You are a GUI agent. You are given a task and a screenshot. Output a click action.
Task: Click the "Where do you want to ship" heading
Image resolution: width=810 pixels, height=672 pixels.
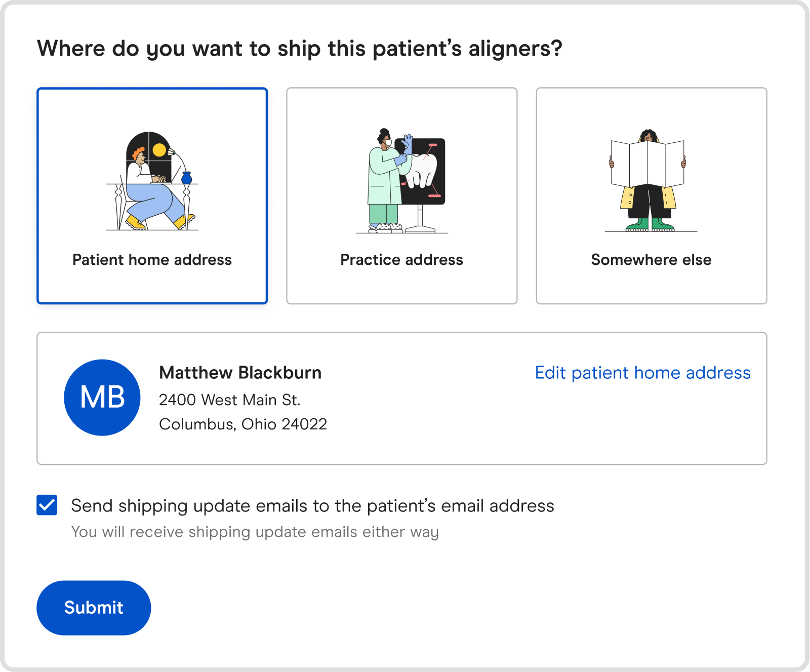[300, 49]
